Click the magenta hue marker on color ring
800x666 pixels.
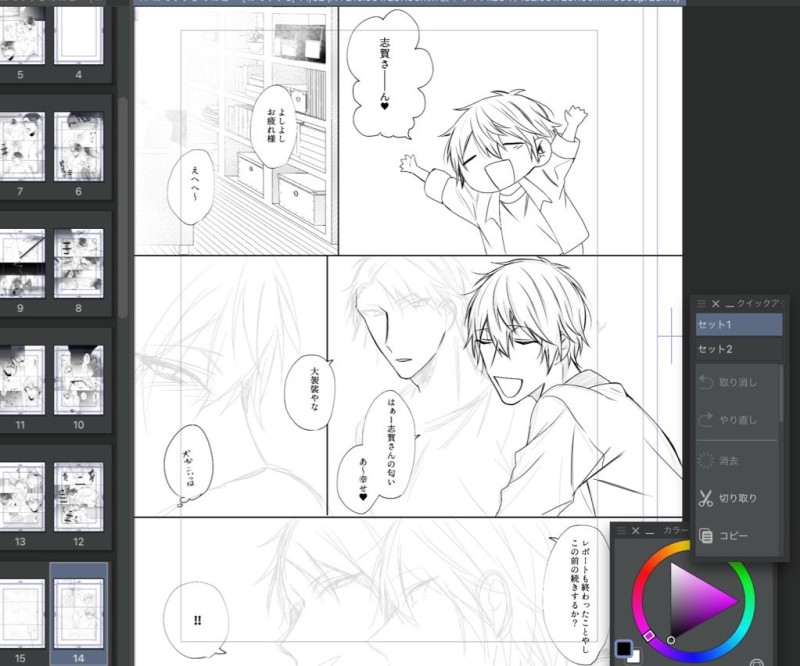(649, 635)
